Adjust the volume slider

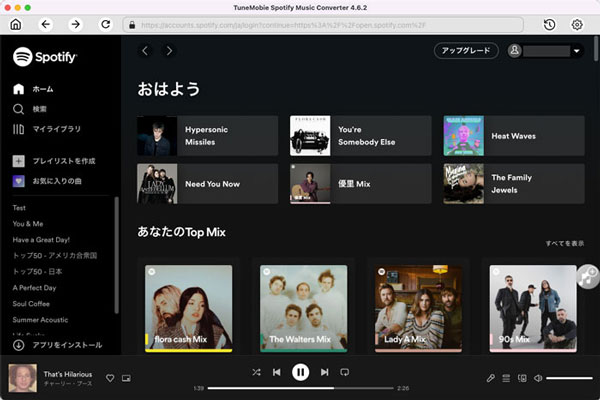tap(569, 378)
